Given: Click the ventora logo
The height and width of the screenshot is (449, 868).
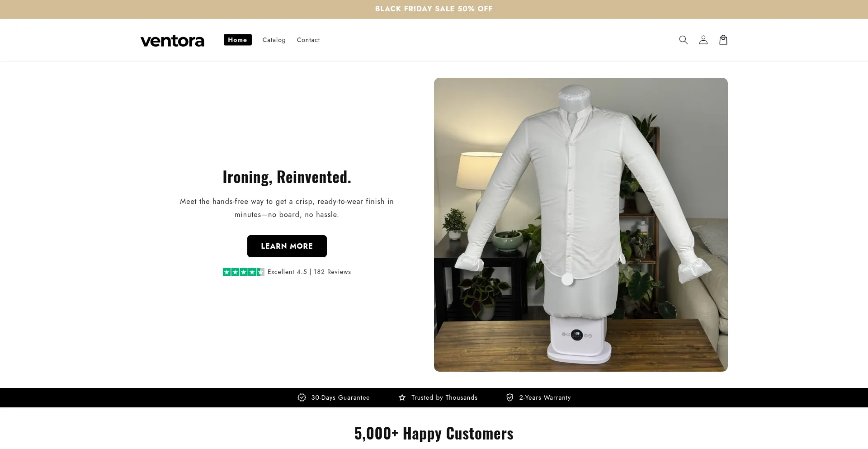Looking at the screenshot, I should (172, 41).
